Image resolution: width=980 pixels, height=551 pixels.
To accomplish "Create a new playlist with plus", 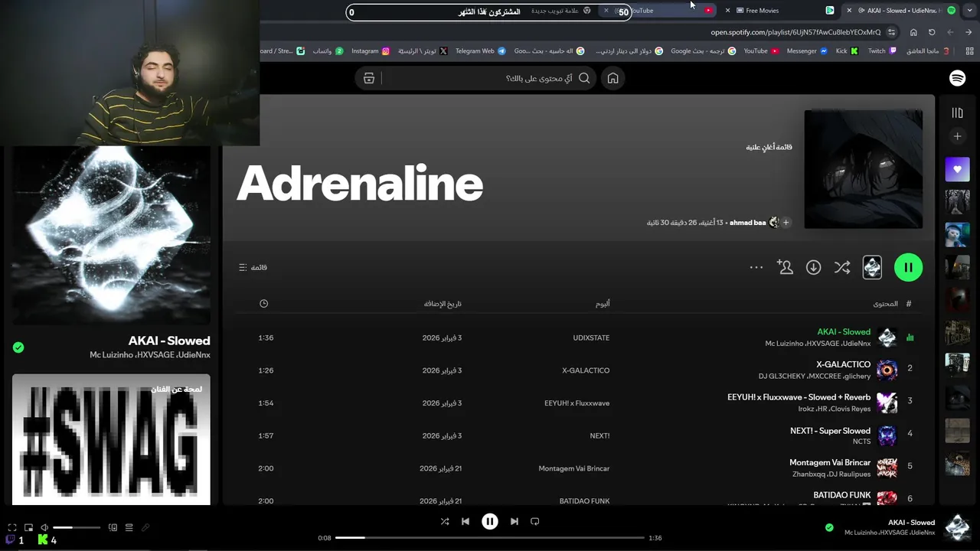I will coord(957,136).
